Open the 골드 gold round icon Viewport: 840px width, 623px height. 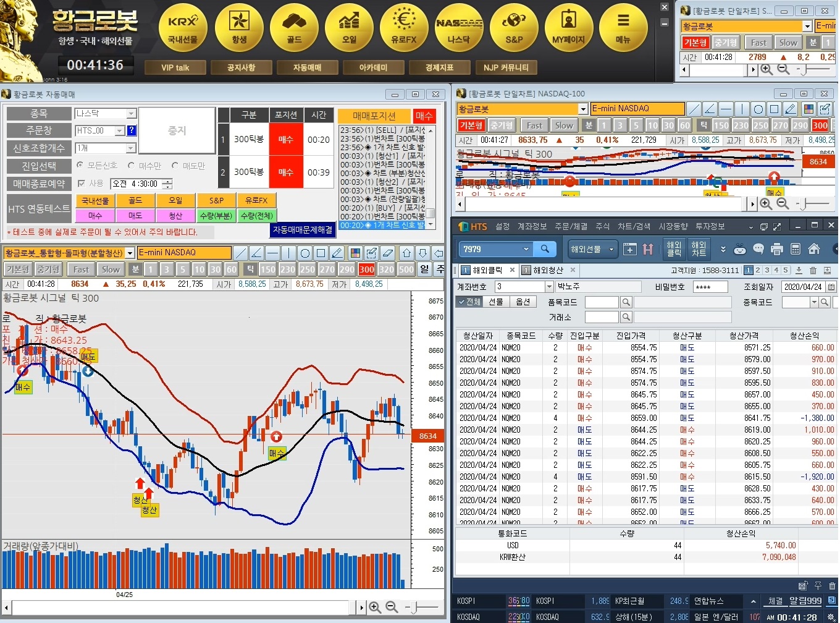click(x=294, y=28)
